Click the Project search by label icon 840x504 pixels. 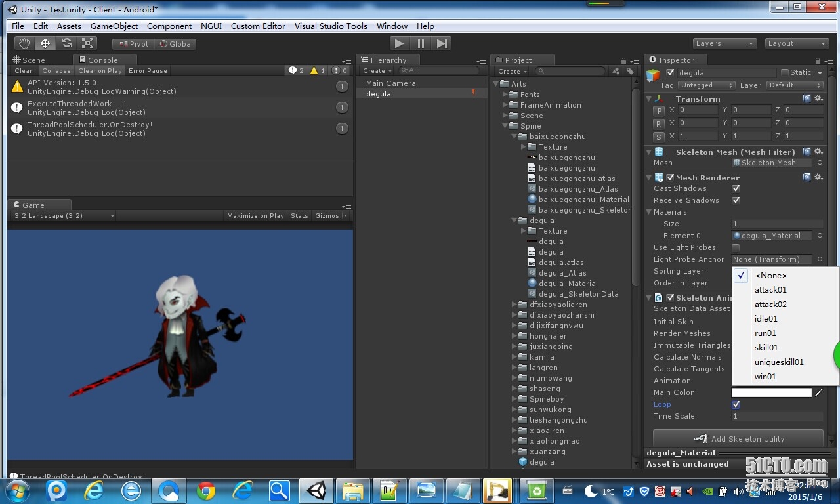click(x=630, y=71)
